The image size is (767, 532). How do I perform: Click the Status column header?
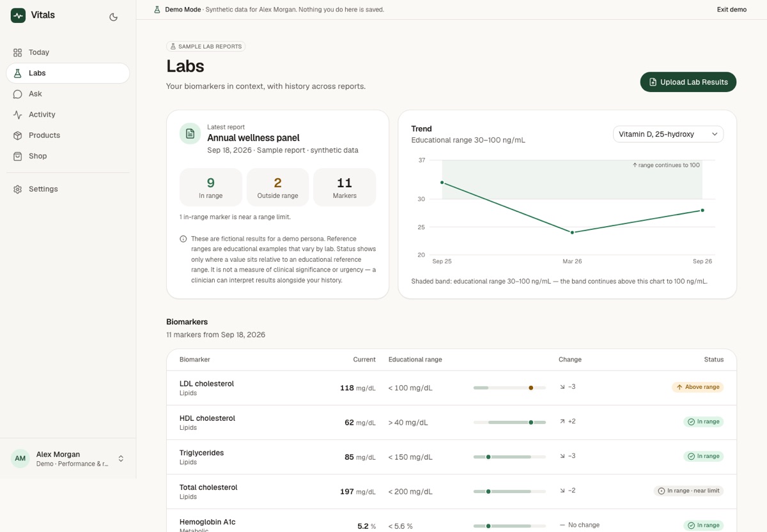(714, 360)
